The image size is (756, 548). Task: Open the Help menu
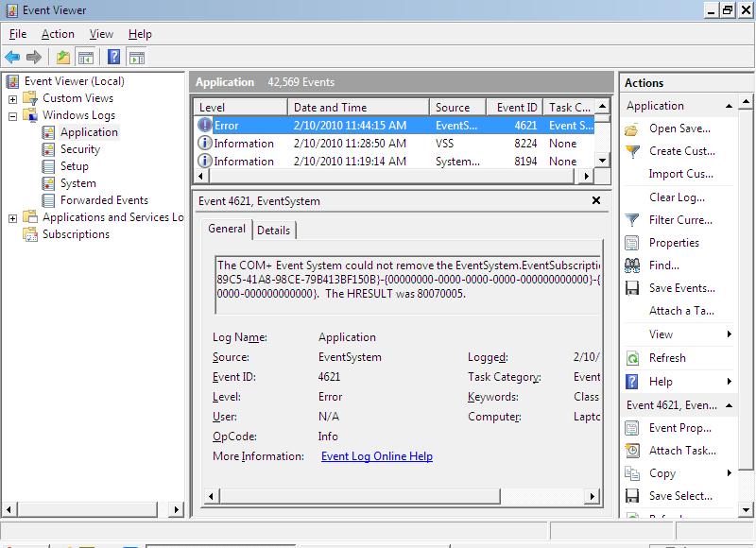[x=140, y=34]
